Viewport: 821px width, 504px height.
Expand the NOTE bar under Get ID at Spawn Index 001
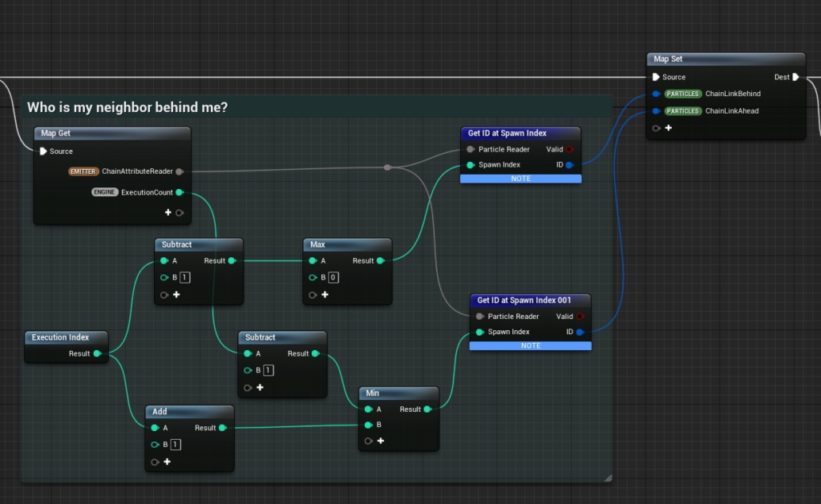531,345
